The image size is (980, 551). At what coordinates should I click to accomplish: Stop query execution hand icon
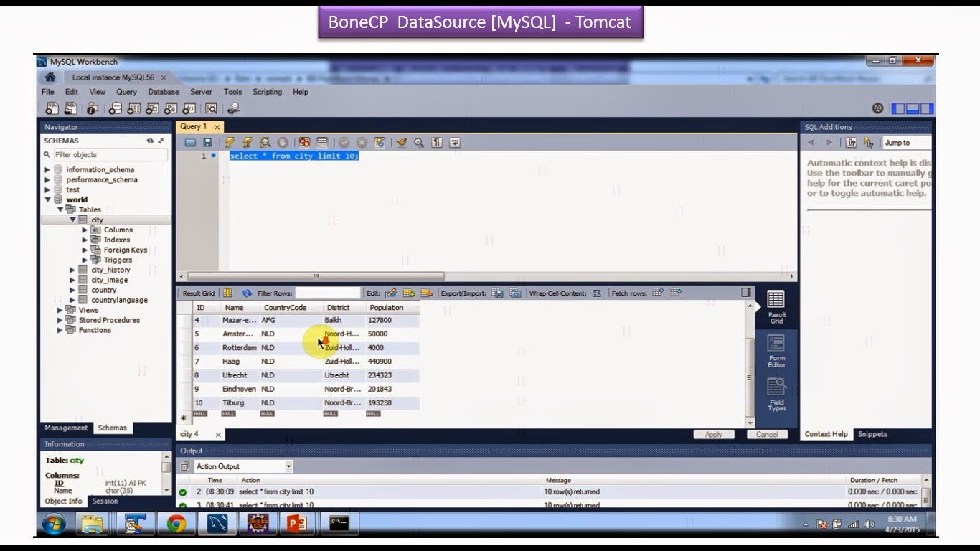[283, 142]
